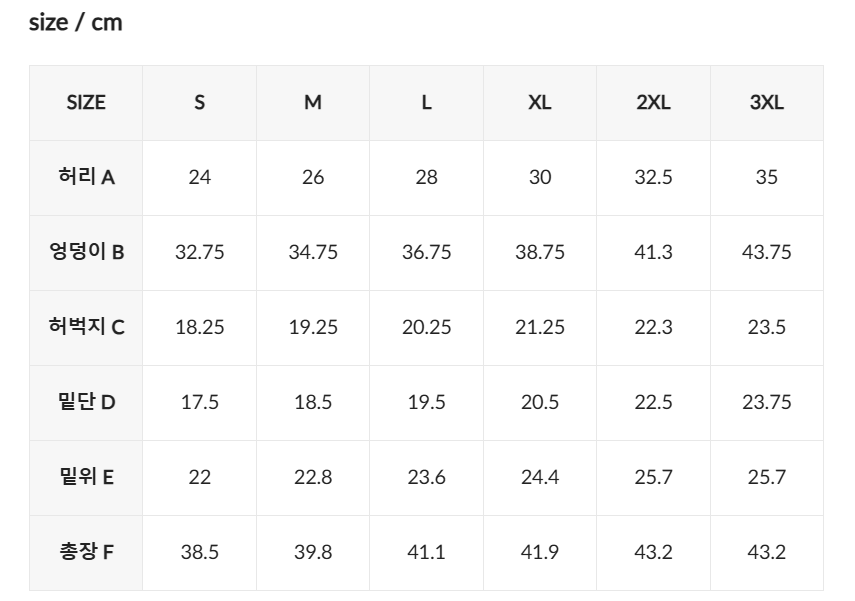Select the S size column header
The height and width of the screenshot is (601, 855).
click(x=200, y=103)
